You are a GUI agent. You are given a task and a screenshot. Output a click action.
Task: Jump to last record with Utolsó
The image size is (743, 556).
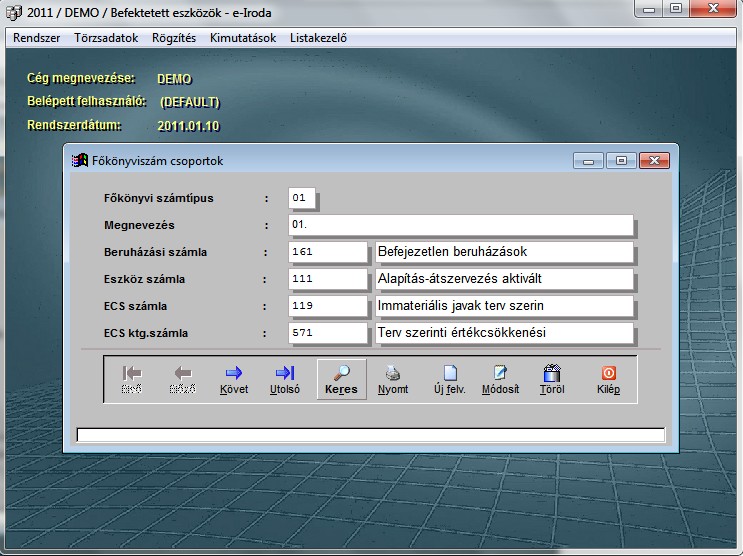coord(284,379)
